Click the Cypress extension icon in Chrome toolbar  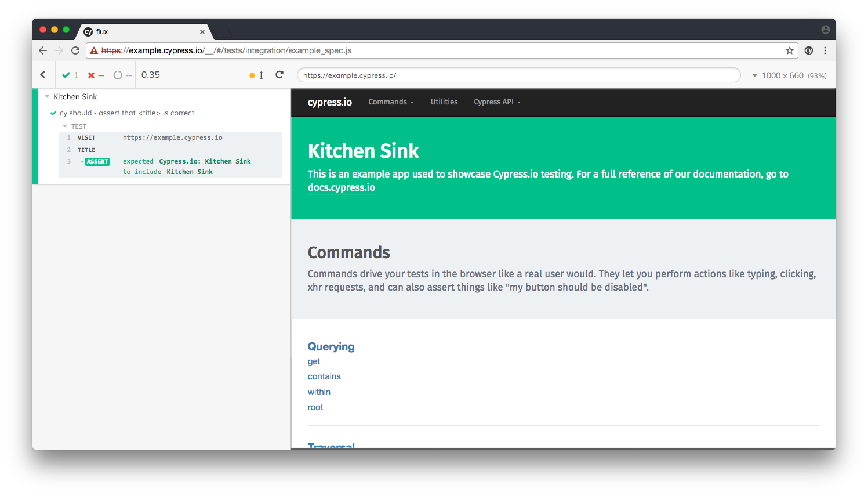coord(809,50)
